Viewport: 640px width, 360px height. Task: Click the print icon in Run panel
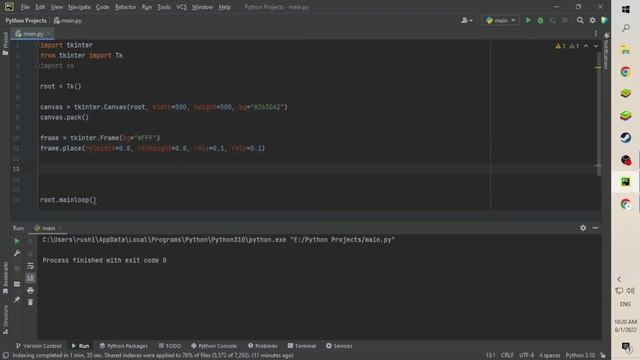(x=30, y=290)
